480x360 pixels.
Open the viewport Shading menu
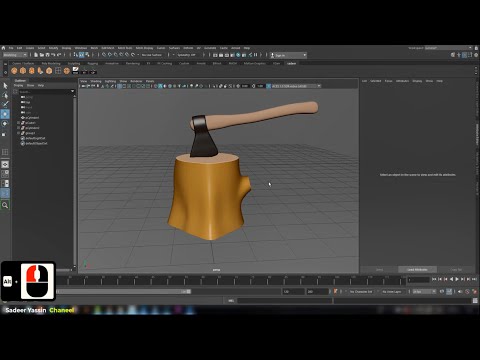[96, 81]
